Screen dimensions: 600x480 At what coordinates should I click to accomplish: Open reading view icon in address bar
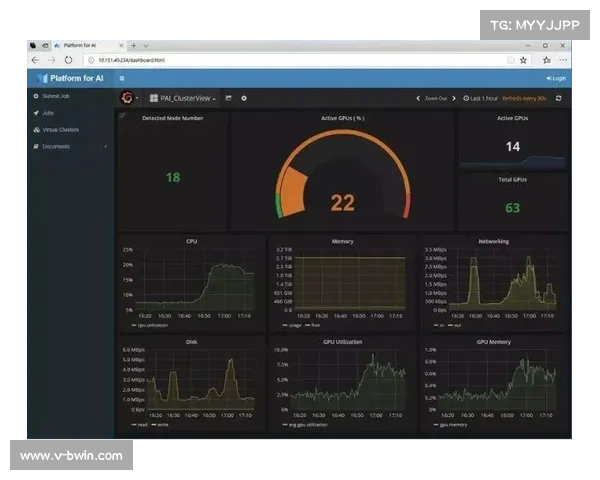point(511,60)
